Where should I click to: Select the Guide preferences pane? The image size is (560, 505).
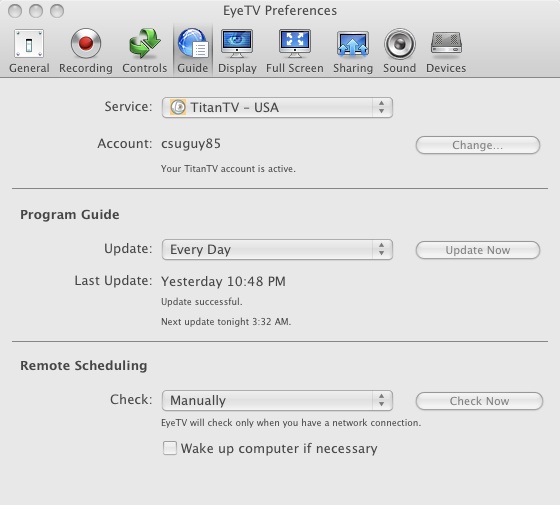[x=193, y=51]
